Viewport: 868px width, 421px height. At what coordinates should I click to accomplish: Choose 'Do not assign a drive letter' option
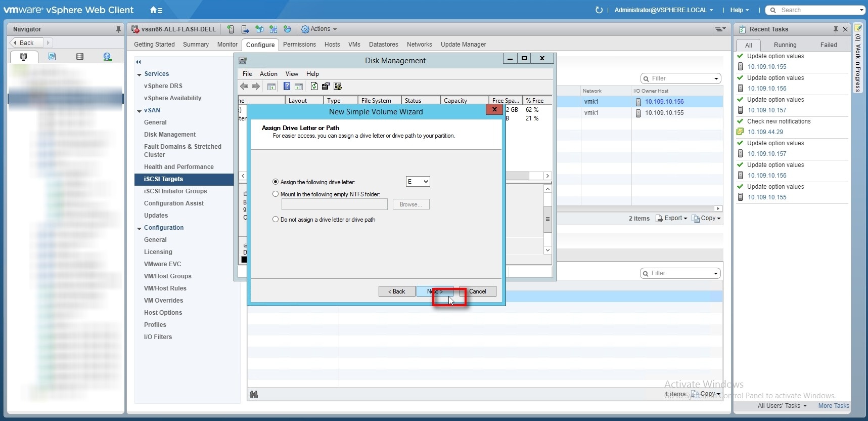(x=276, y=219)
